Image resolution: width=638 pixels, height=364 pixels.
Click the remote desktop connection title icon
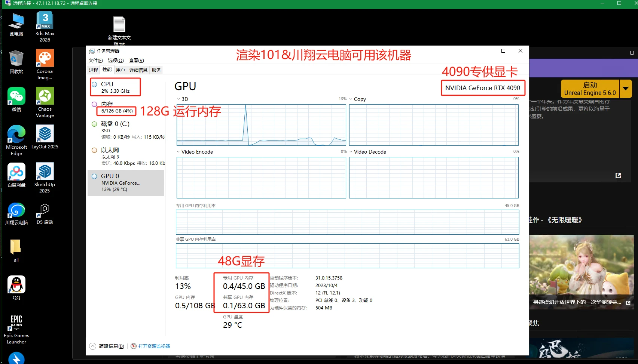pyautogui.click(x=8, y=3)
